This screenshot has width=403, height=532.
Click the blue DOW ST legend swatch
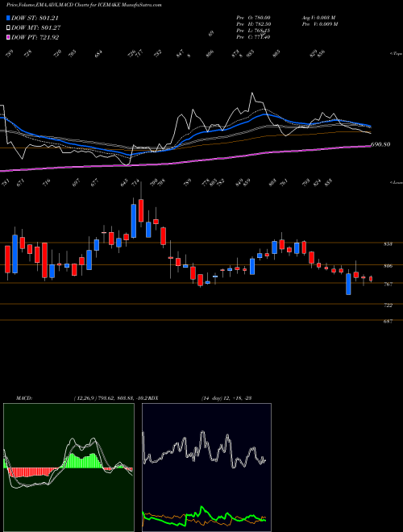pyautogui.click(x=8, y=18)
